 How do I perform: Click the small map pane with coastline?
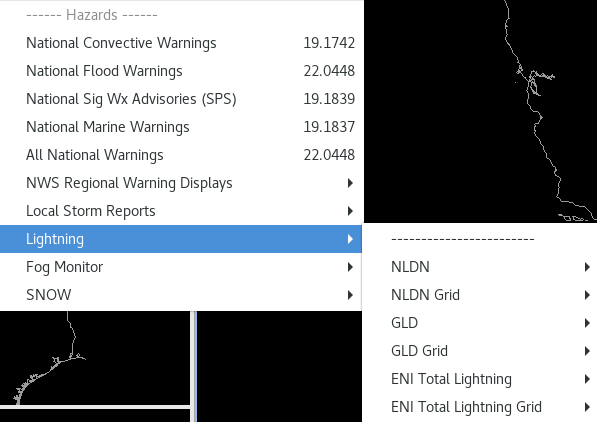tap(95, 358)
